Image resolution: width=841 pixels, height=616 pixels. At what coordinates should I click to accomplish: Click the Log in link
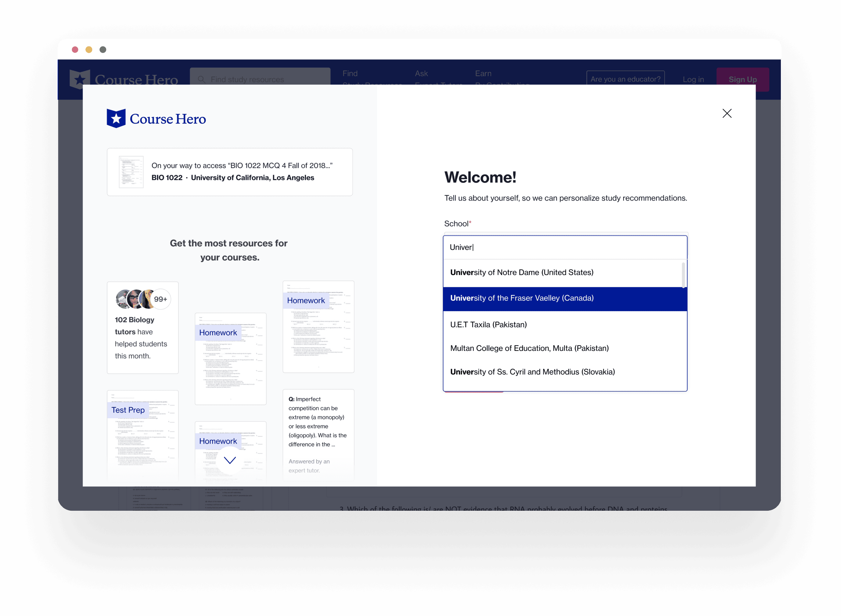(x=693, y=79)
